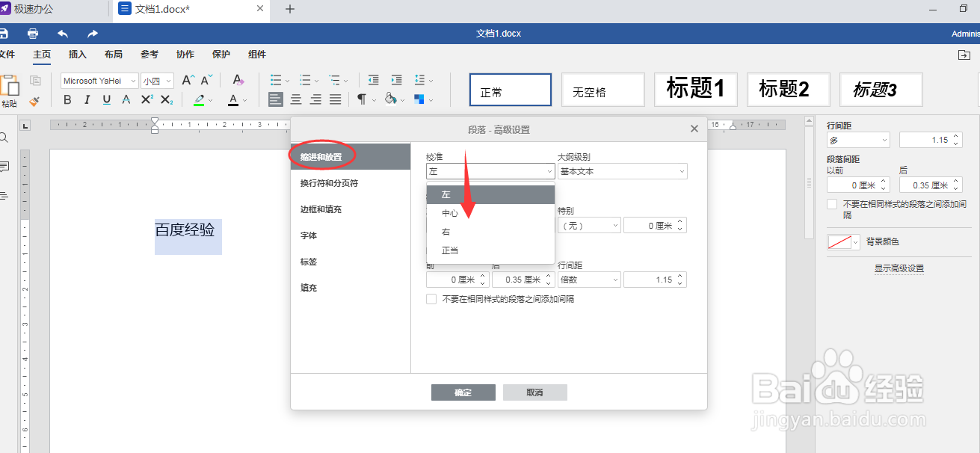The width and height of the screenshot is (980, 453).
Task: Confirm settings with the 确定 button
Action: point(463,392)
